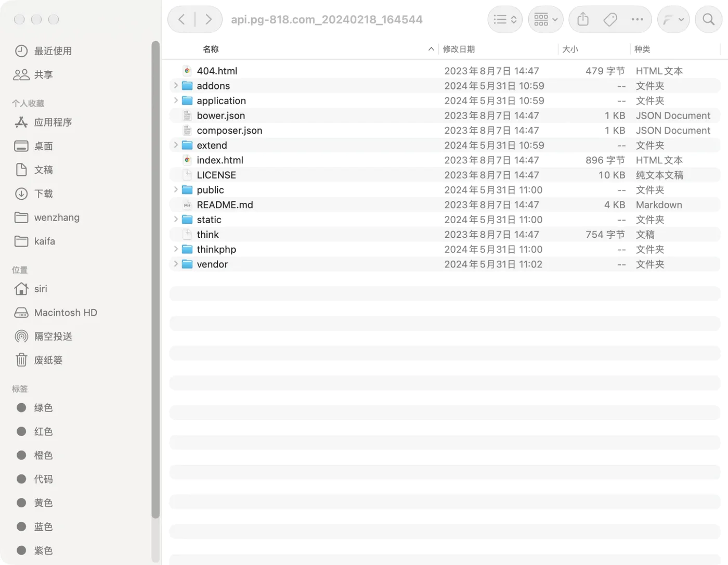Go forward with the right chevron button
This screenshot has height=565, width=728.
coord(209,19)
